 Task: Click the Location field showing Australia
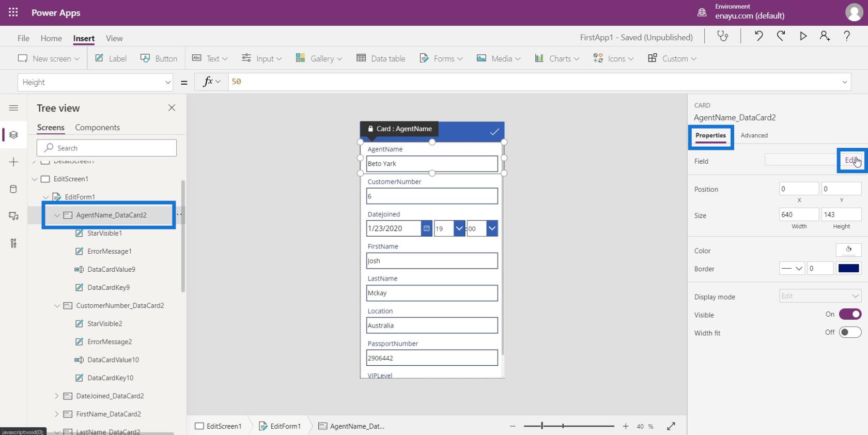click(x=432, y=325)
